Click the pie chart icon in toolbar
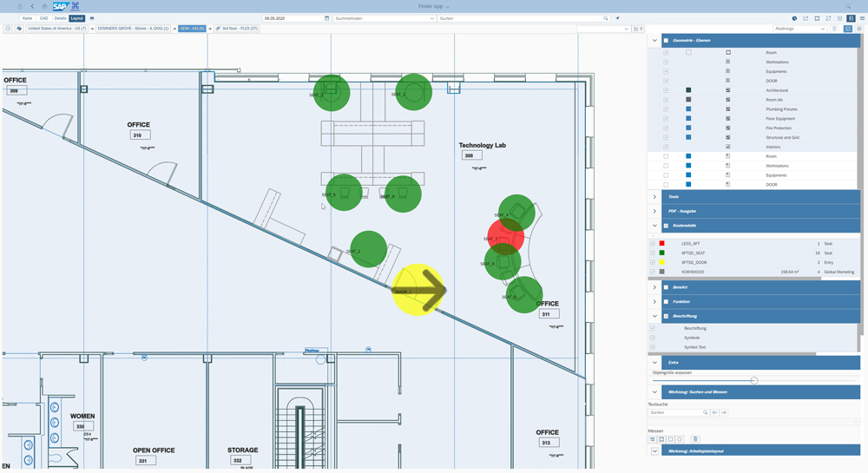Viewport: 868px width, 473px height. click(794, 18)
